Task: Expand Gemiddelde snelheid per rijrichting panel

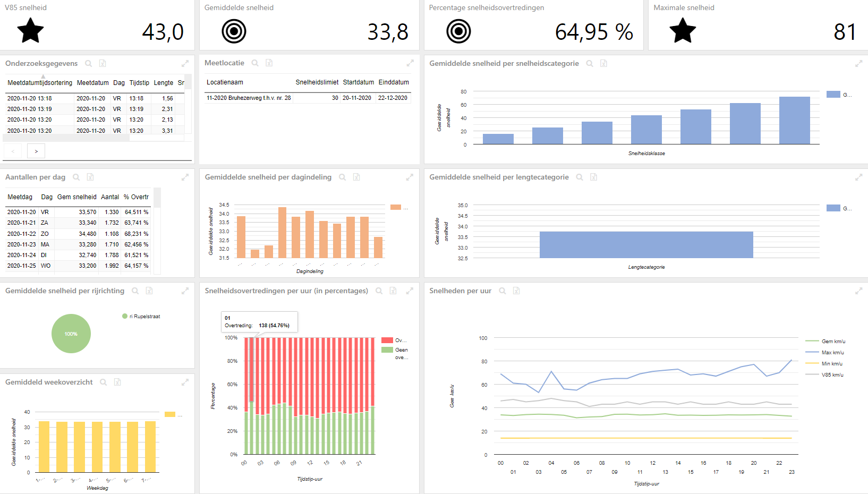Action: point(185,291)
